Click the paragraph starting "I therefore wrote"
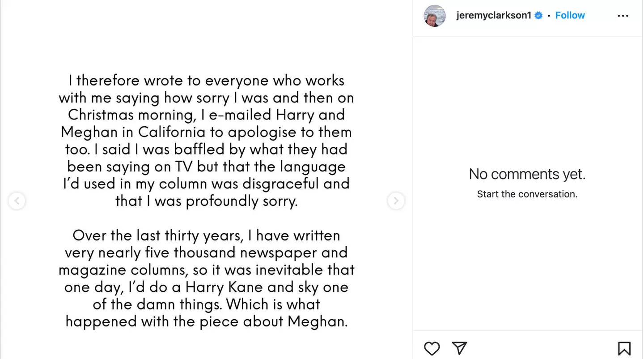 [x=206, y=141]
